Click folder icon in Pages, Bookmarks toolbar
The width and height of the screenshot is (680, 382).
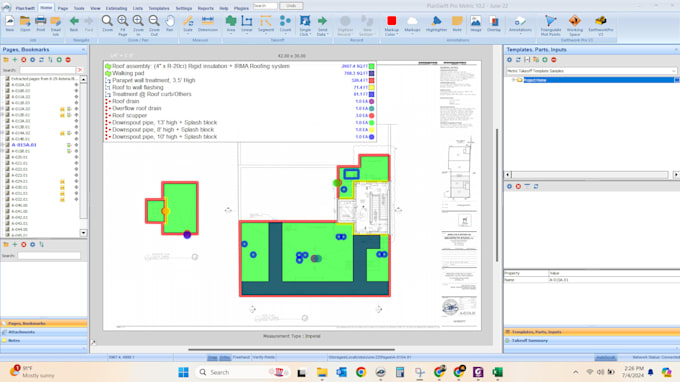tap(6, 60)
